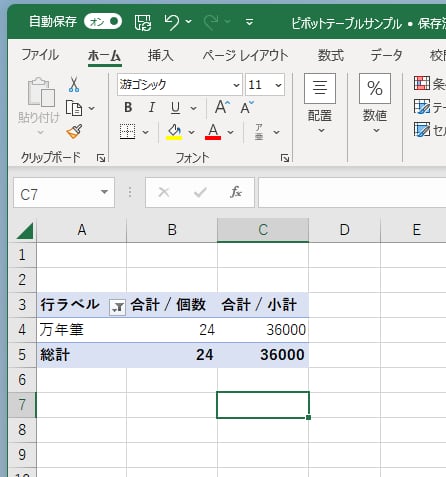This screenshot has width=446, height=477.
Task: Toggle the AutoSave switch off
Action: pyautogui.click(x=103, y=22)
